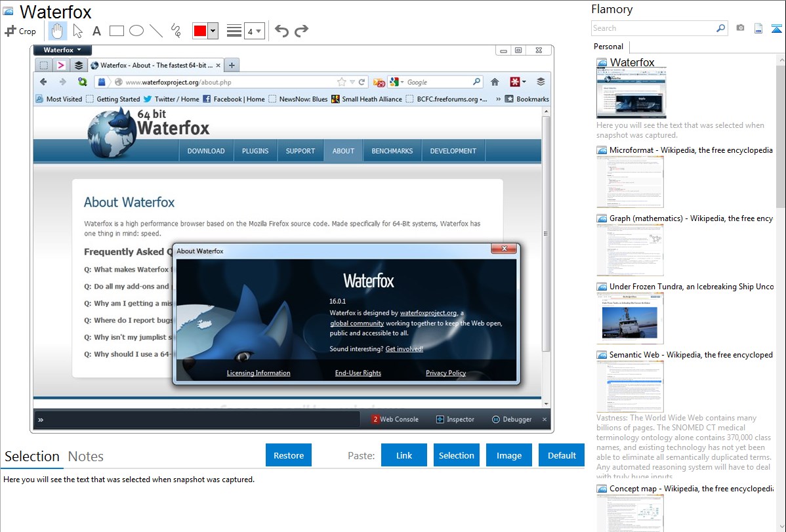Switch to the Notes tab
The width and height of the screenshot is (786, 532).
(x=86, y=457)
